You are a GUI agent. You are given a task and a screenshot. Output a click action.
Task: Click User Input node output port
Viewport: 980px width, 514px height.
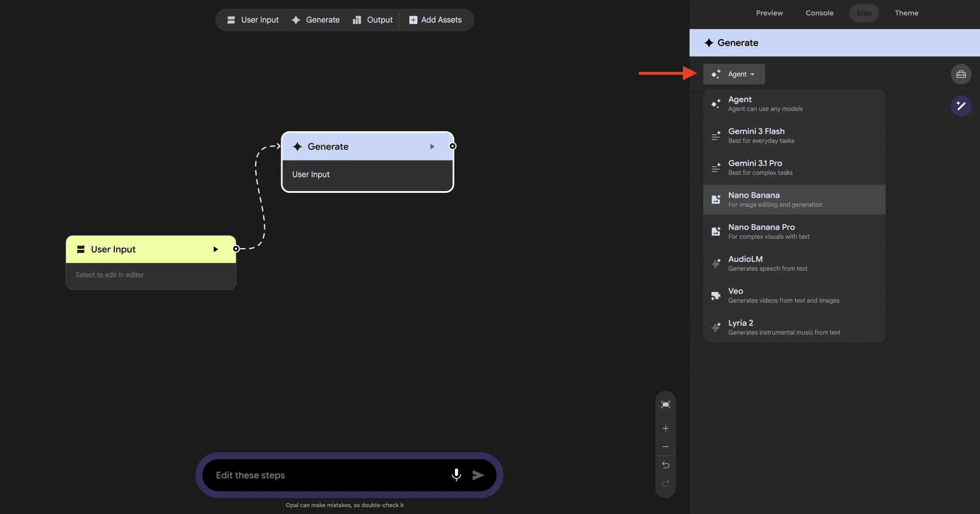coord(236,249)
